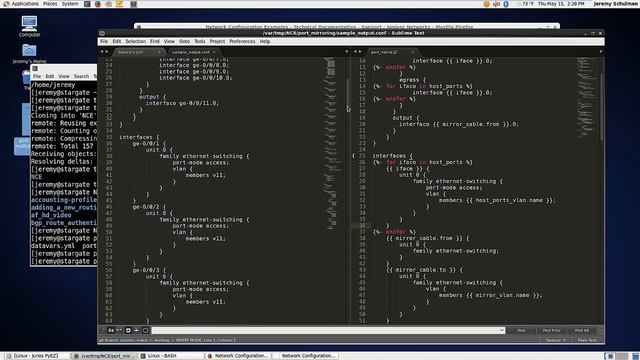Open the Preferences menu

click(242, 41)
